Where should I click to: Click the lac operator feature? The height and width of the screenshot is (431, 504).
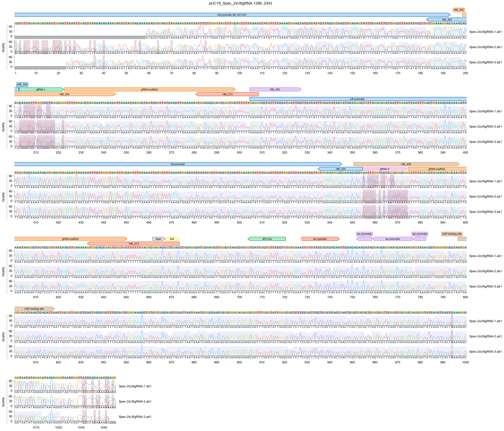[320, 239]
